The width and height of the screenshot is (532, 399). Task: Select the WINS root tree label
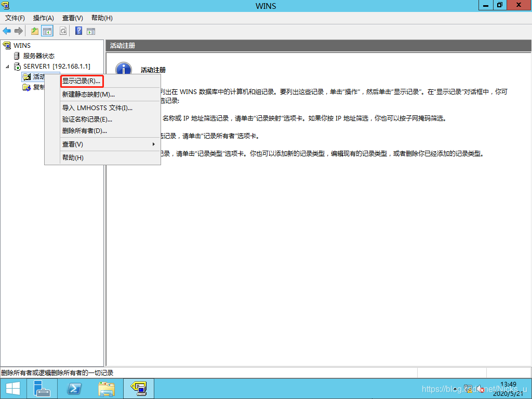point(22,46)
